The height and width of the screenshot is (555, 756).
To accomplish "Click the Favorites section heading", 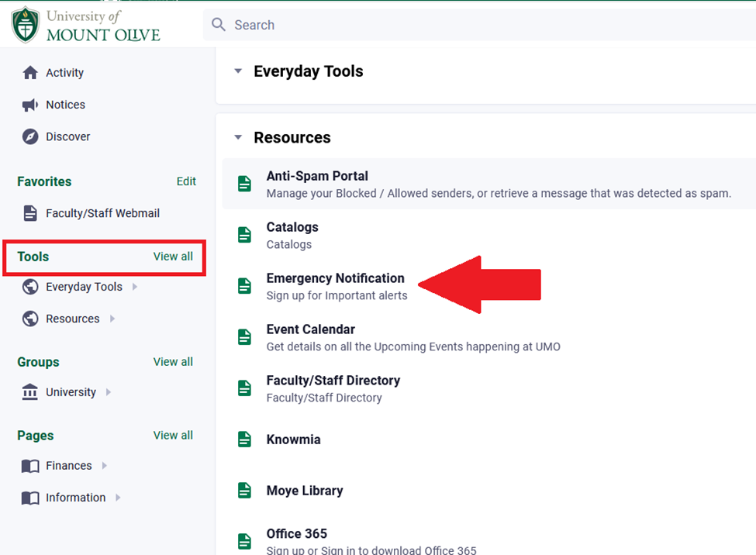I will 44,181.
